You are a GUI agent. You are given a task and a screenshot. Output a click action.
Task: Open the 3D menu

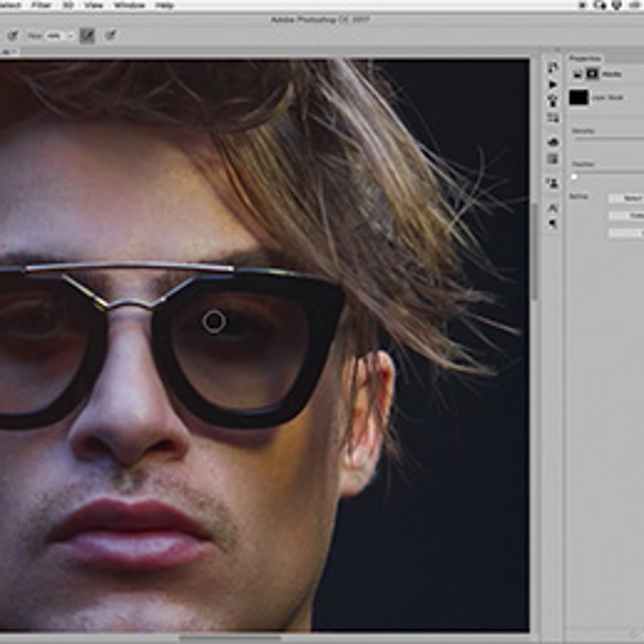tap(68, 5)
